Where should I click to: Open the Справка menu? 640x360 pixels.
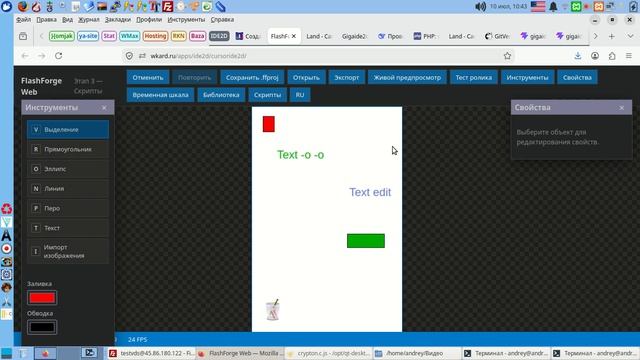pyautogui.click(x=222, y=19)
